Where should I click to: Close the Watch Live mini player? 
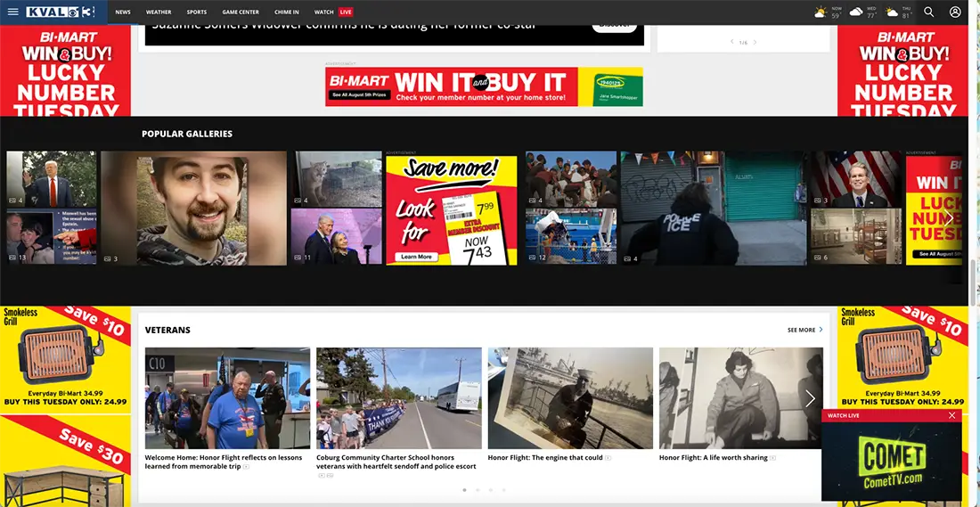pyautogui.click(x=951, y=415)
